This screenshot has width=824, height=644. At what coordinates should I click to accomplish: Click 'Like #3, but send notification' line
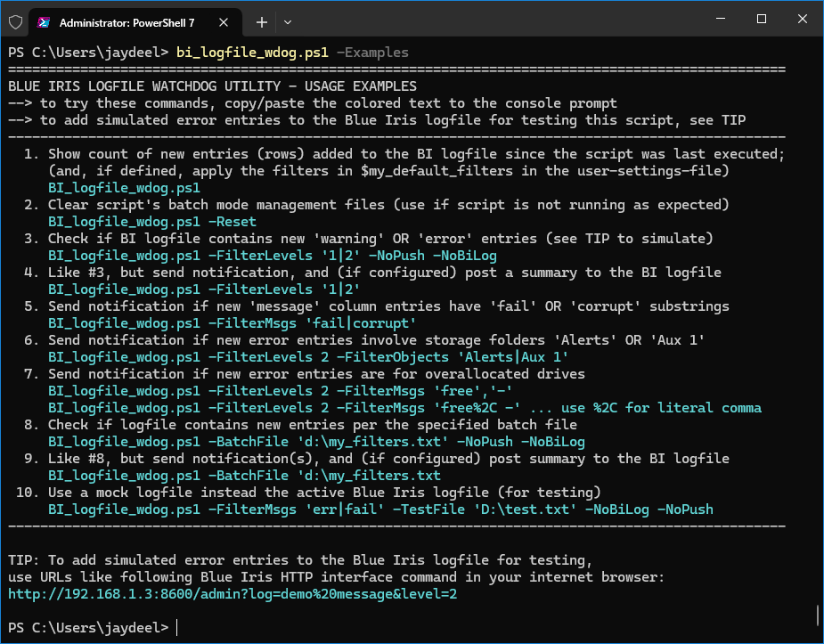[385, 272]
